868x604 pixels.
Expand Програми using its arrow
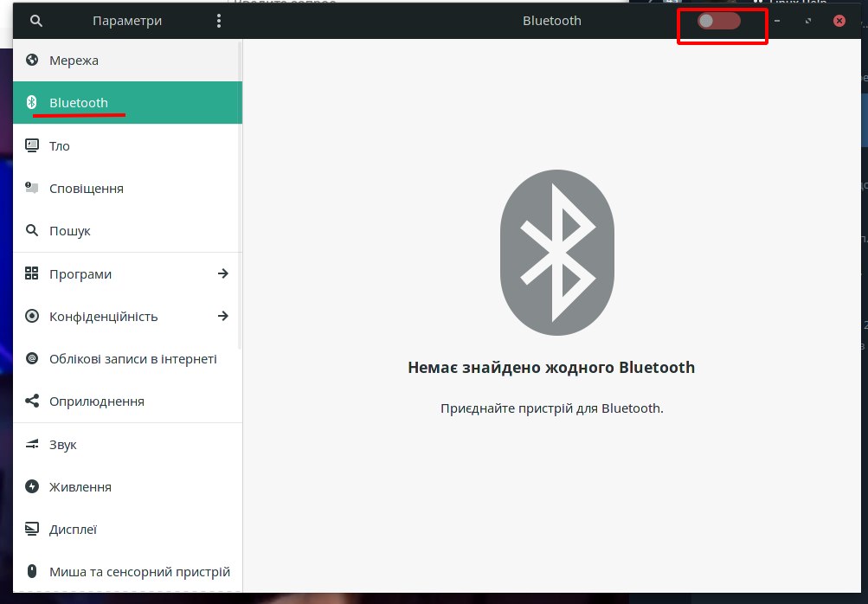coord(223,273)
